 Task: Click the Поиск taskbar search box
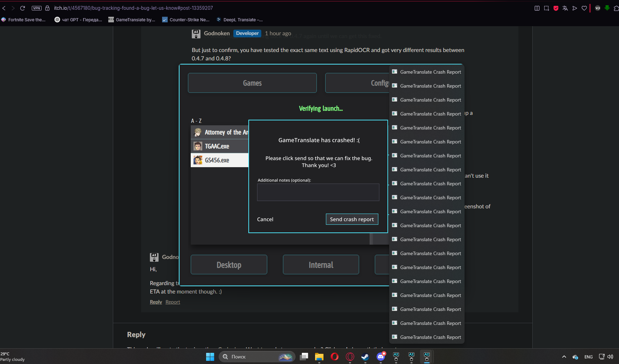(x=257, y=357)
